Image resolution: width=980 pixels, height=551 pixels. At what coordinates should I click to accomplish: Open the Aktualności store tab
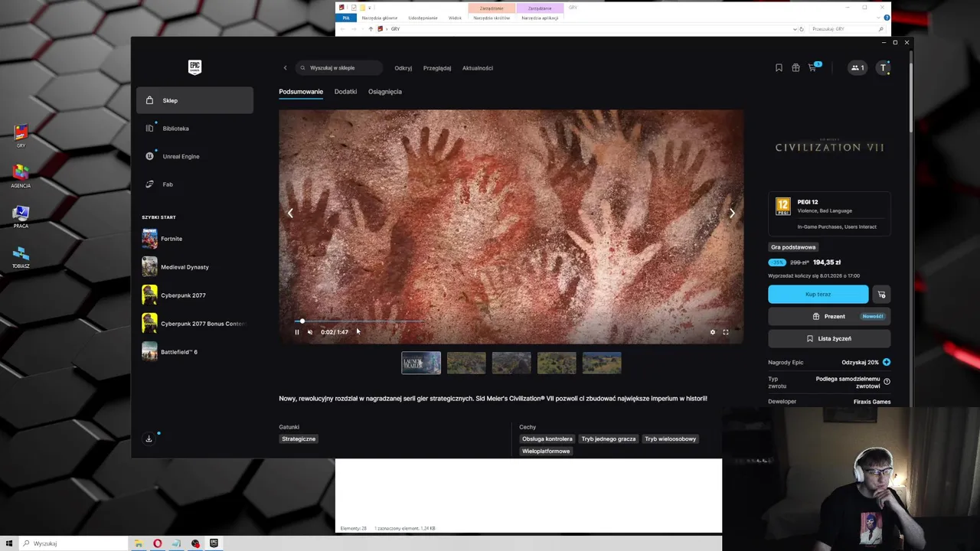[478, 68]
